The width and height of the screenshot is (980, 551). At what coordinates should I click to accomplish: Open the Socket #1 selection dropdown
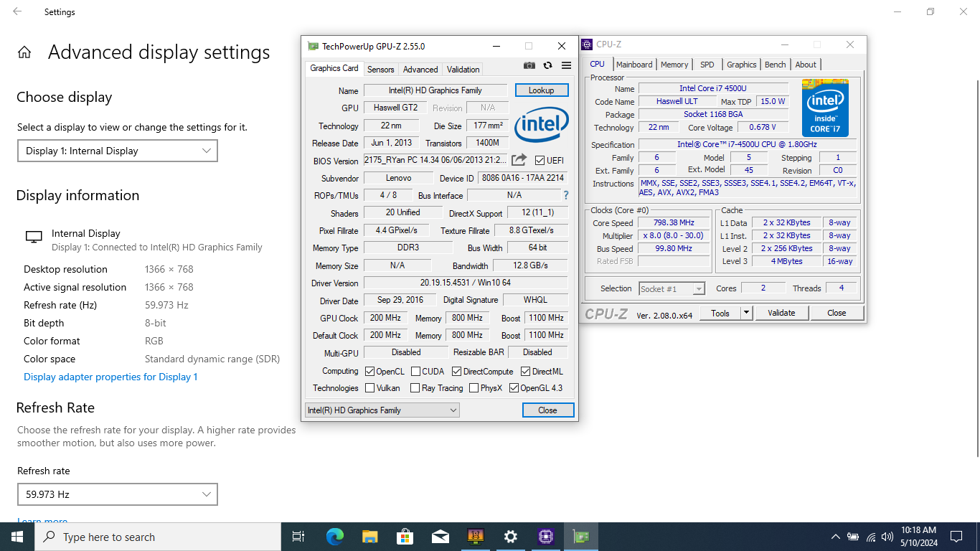tap(672, 288)
